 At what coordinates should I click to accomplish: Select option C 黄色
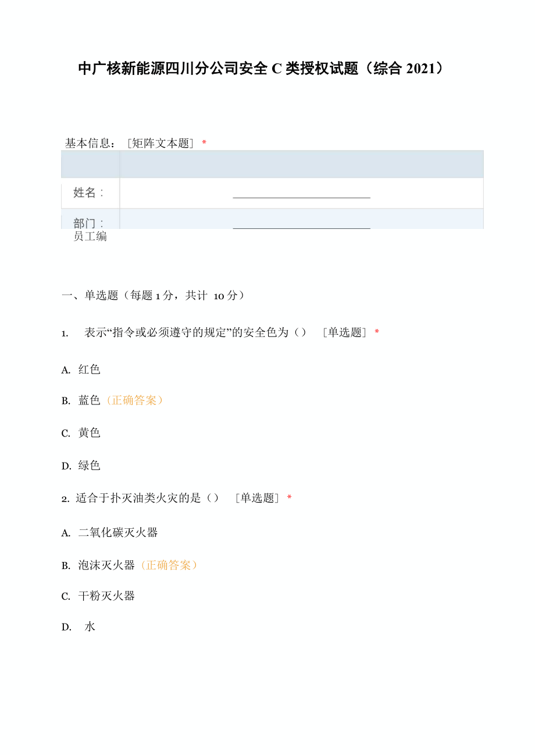(x=89, y=433)
